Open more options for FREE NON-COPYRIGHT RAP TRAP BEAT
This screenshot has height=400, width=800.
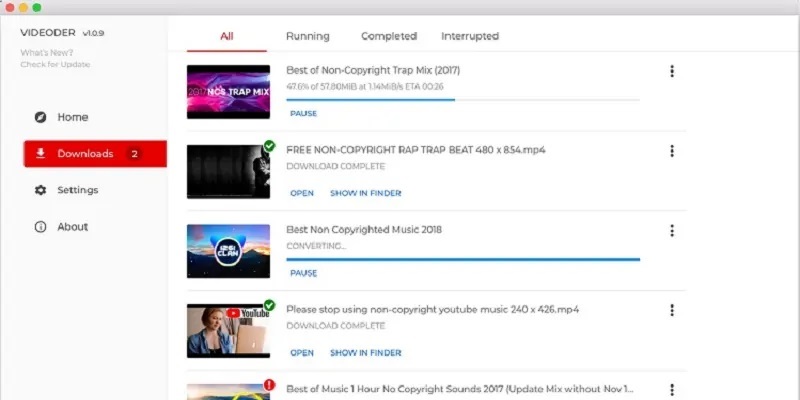click(x=672, y=151)
